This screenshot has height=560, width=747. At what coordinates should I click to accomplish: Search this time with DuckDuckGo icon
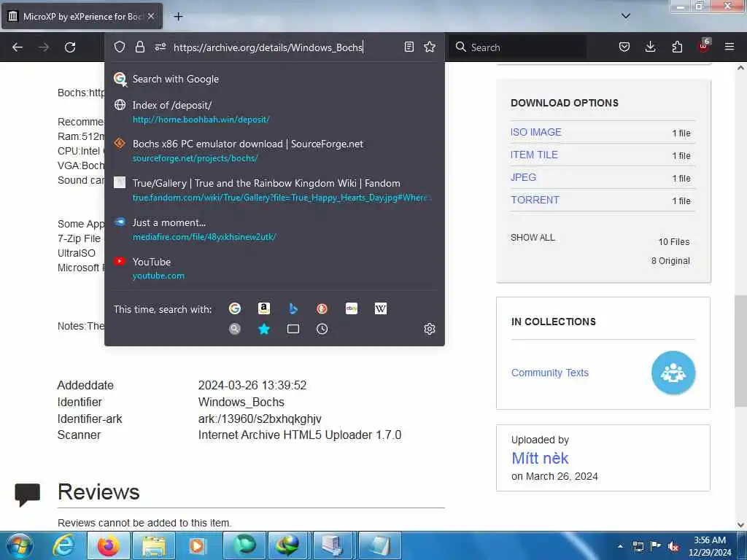pos(322,308)
